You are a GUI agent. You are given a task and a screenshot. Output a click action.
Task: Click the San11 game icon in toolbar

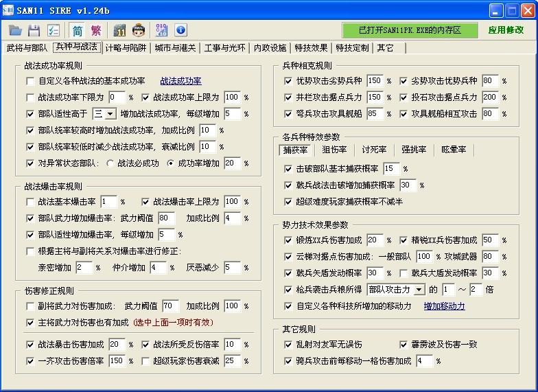pyautogui.click(x=120, y=30)
